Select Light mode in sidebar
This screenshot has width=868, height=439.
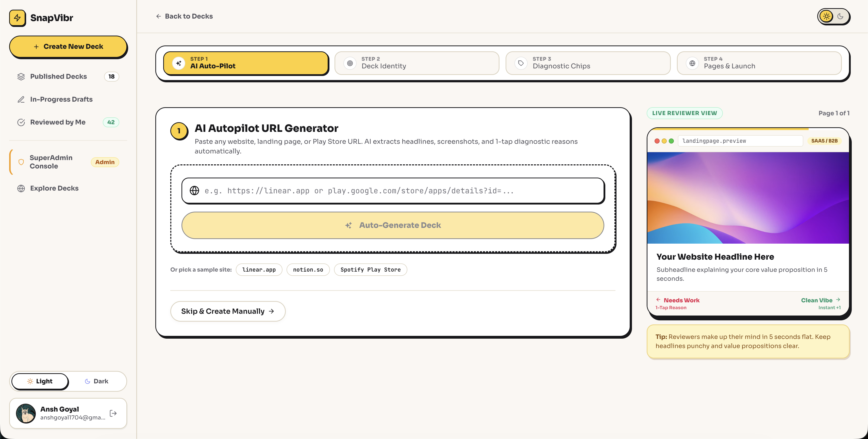[x=40, y=381]
